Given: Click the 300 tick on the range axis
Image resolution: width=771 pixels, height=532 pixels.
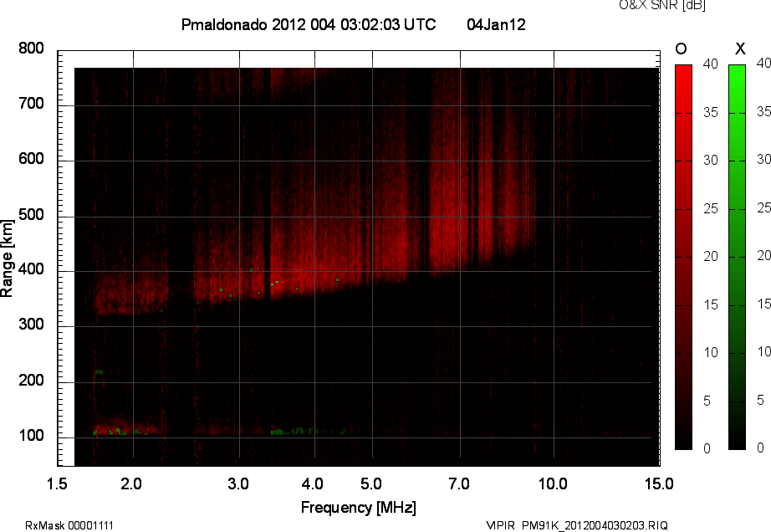Looking at the screenshot, I should 31,325.
